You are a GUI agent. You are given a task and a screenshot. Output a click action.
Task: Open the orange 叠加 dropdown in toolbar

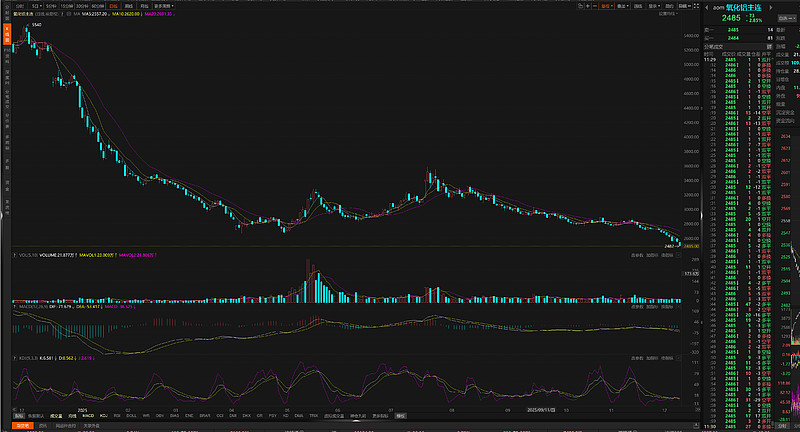point(607,6)
